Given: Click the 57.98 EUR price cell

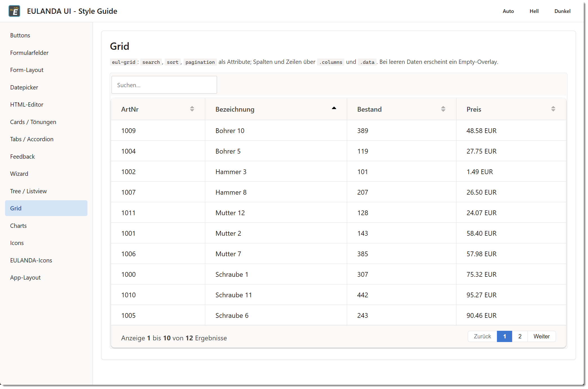Looking at the screenshot, I should point(511,254).
